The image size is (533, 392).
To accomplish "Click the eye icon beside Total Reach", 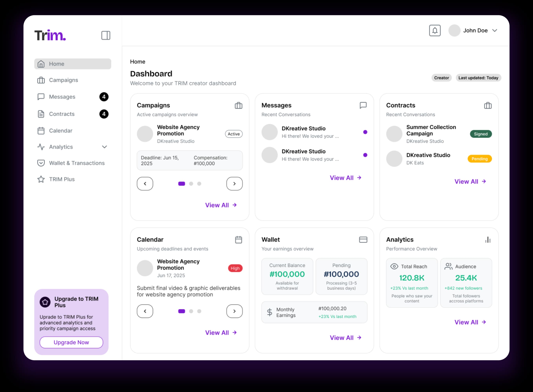I will tap(394, 266).
